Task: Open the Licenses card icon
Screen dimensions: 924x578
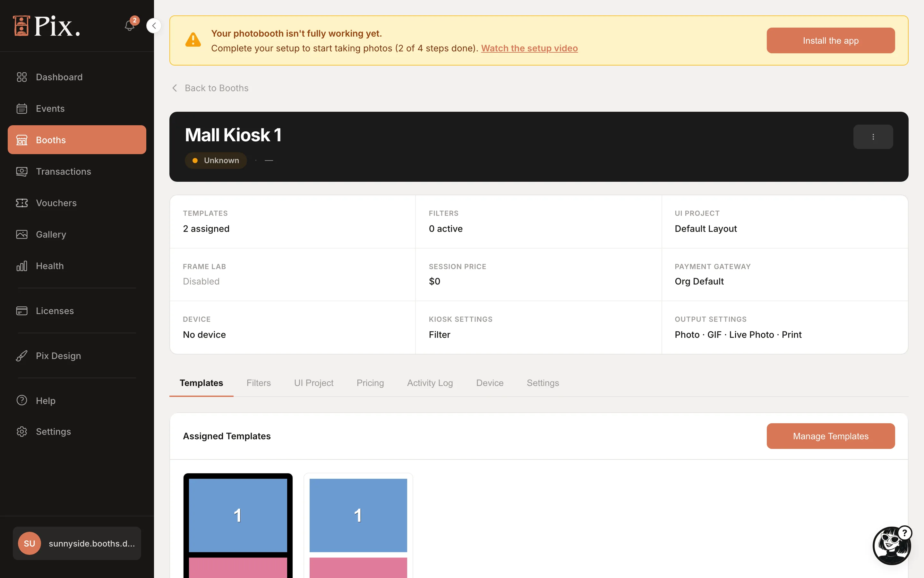Action: 22,311
